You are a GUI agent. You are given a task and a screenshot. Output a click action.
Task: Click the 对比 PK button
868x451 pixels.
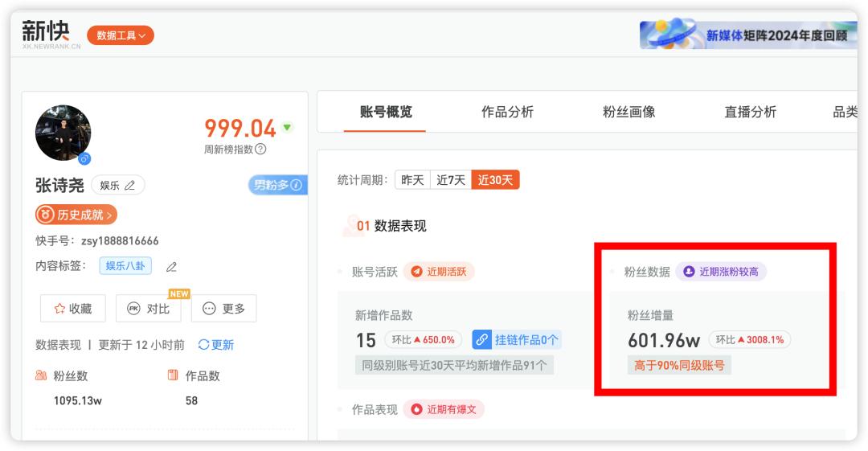click(149, 309)
